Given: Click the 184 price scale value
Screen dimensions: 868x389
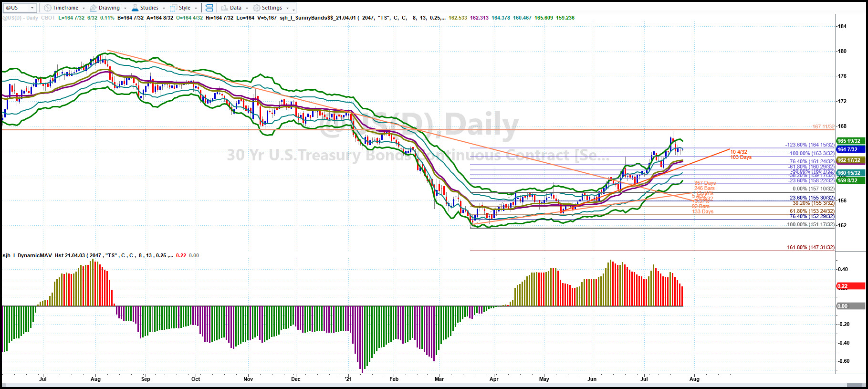Looking at the screenshot, I should [842, 26].
